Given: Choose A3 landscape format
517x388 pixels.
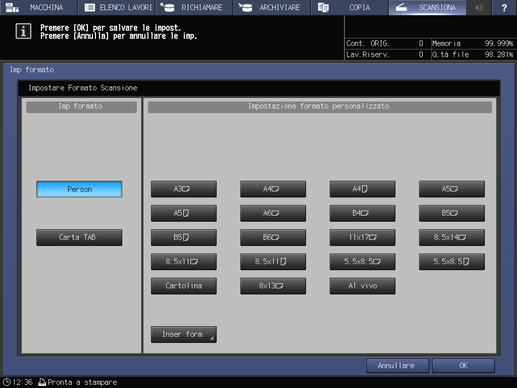Looking at the screenshot, I should click(x=184, y=189).
